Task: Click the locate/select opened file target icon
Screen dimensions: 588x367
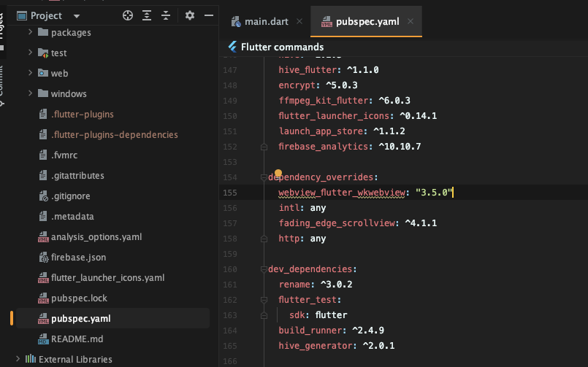Action: click(x=128, y=15)
